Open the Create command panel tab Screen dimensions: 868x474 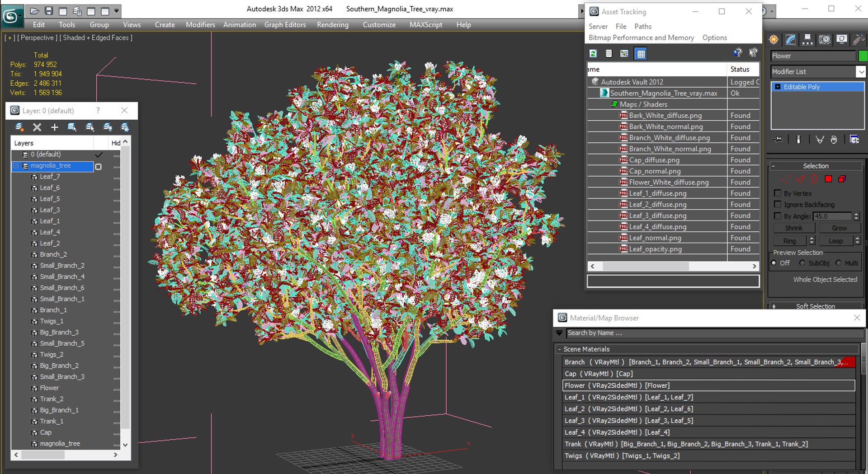(x=774, y=40)
